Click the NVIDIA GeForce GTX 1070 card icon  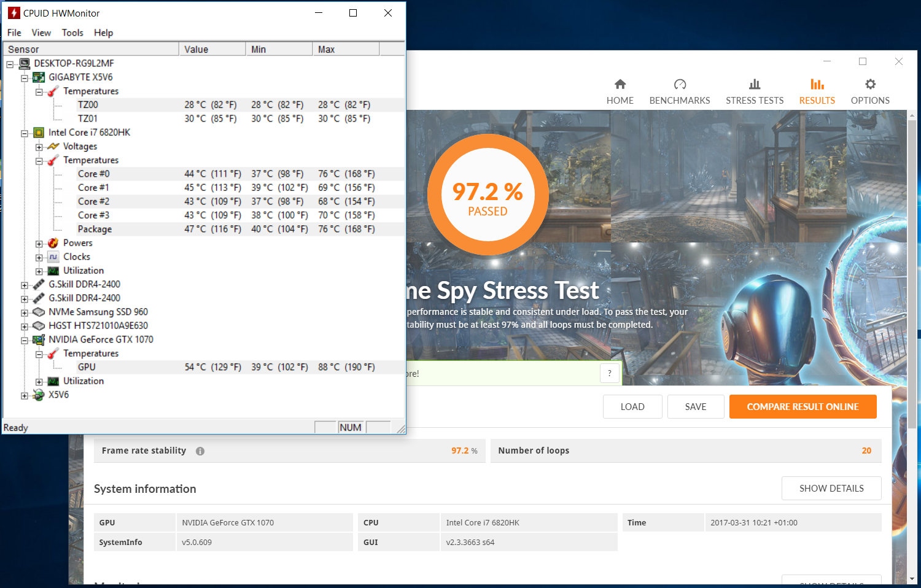39,339
